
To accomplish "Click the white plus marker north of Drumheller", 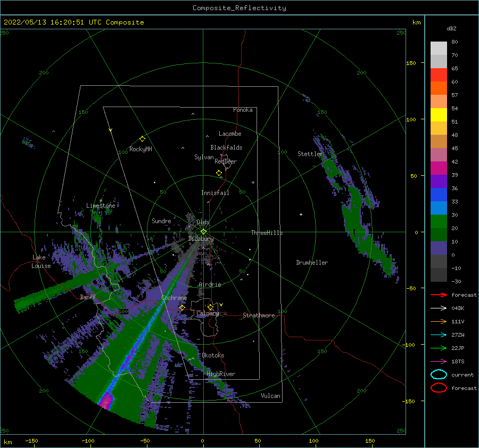I will pyautogui.click(x=301, y=214).
